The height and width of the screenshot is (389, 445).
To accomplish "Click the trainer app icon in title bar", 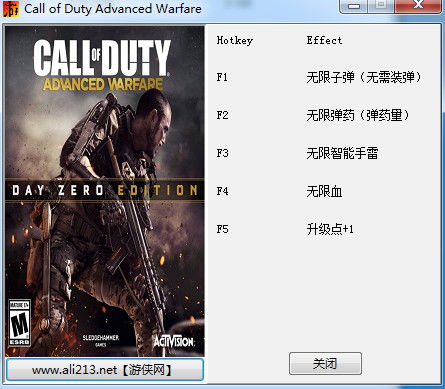I will click(x=11, y=9).
